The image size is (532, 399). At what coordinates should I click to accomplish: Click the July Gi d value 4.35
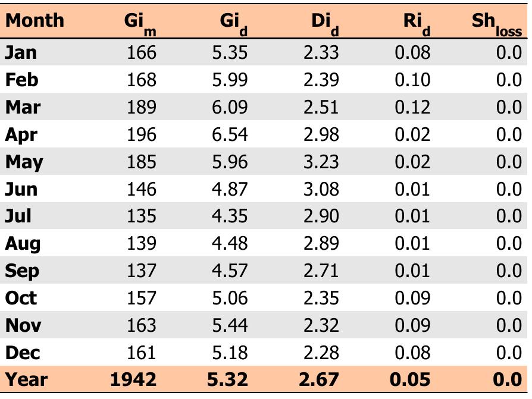point(230,216)
